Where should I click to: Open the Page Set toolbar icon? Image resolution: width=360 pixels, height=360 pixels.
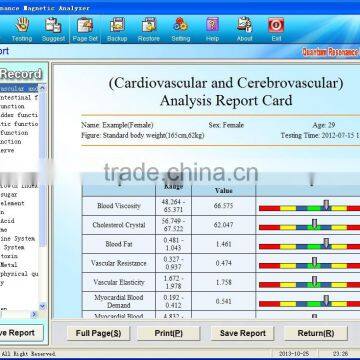[85, 29]
